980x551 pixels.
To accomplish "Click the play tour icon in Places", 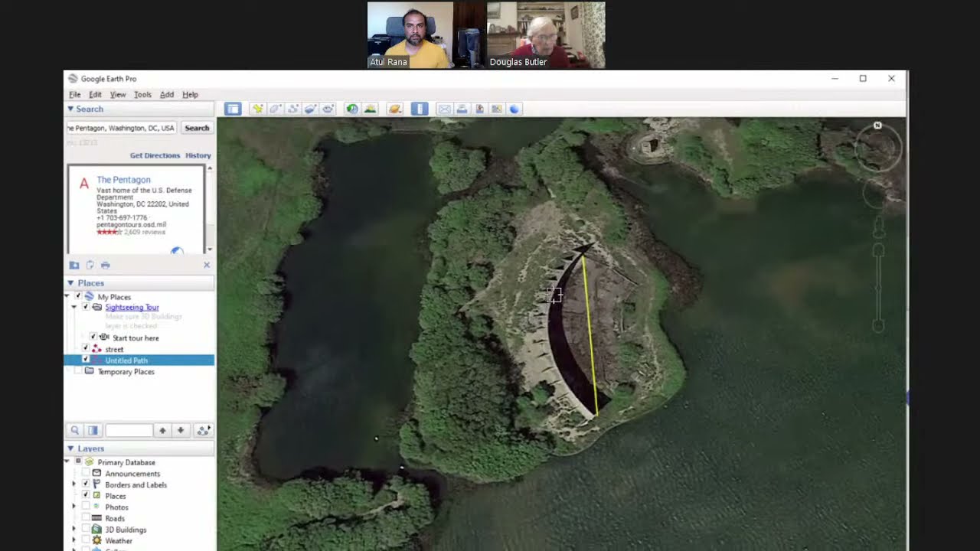I will 203,430.
